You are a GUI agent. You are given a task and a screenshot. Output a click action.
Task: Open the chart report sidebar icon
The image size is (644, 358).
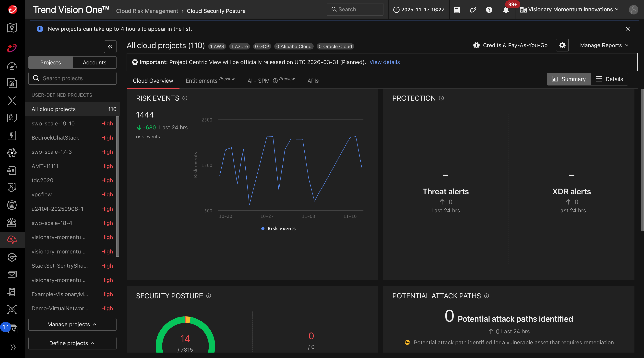tap(12, 83)
